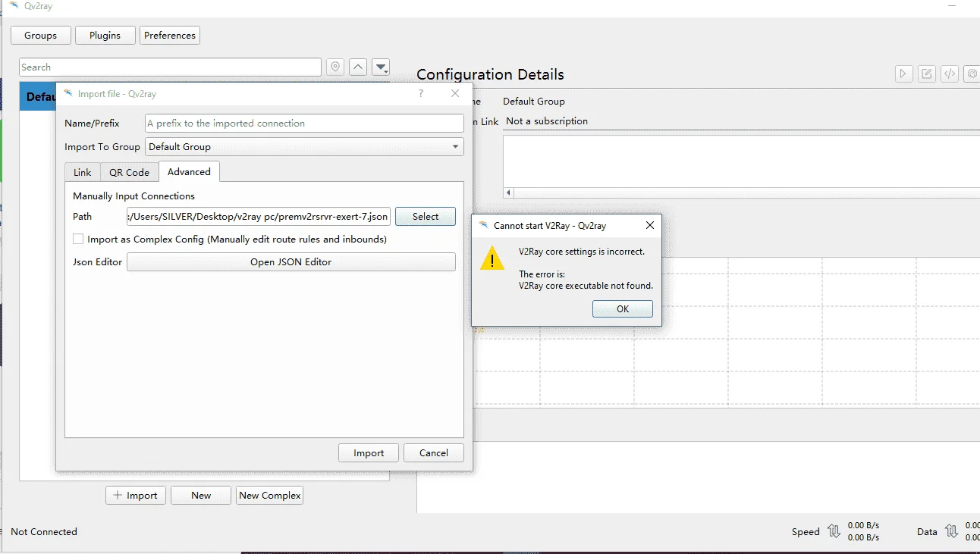The image size is (980, 554).
Task: Enable Import as Complex Config checkbox
Action: [x=78, y=239]
